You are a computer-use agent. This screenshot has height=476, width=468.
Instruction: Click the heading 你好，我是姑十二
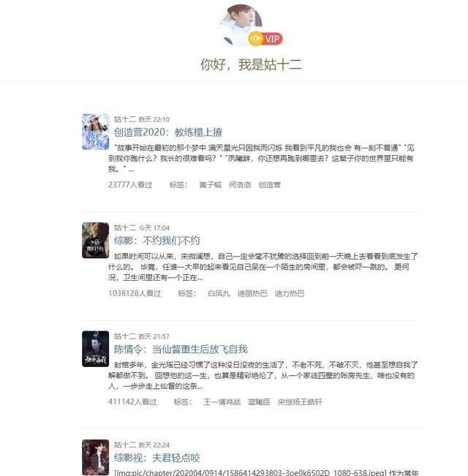tap(251, 64)
